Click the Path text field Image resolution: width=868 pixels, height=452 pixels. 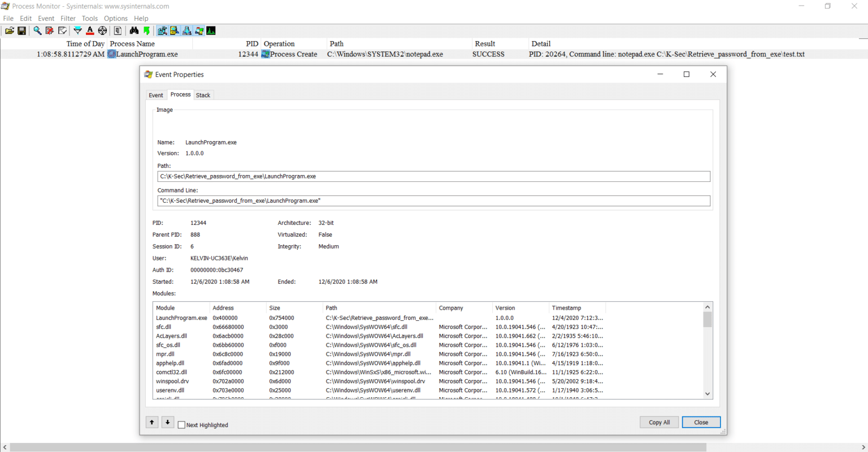coord(433,176)
